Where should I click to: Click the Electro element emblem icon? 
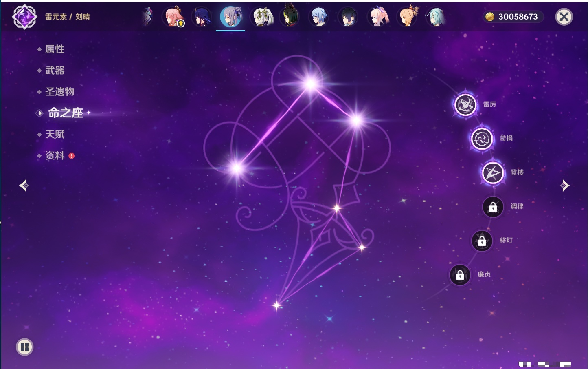[24, 17]
